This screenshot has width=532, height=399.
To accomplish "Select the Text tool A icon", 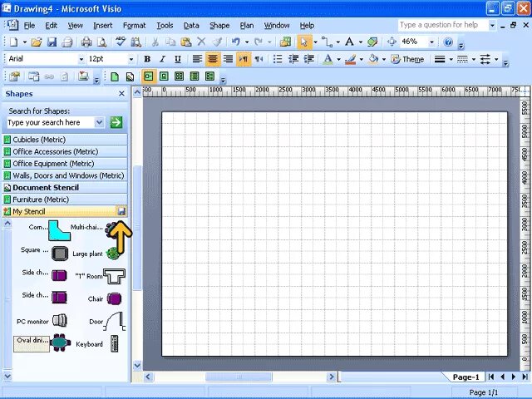I will [349, 42].
